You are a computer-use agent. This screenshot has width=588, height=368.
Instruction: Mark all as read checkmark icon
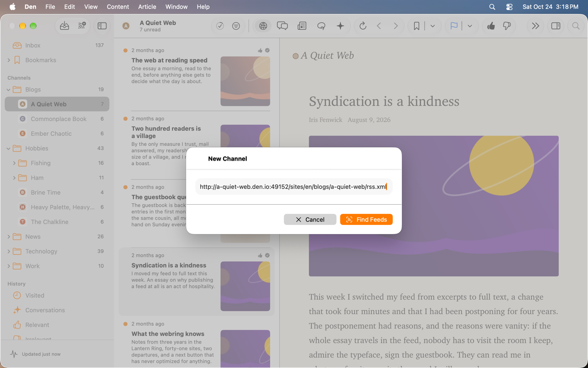pos(220,26)
